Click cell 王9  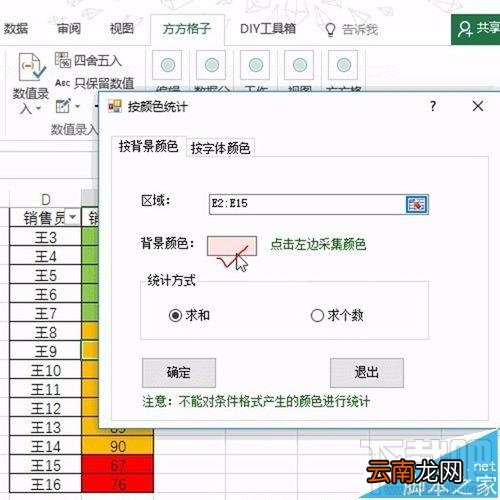(x=46, y=351)
